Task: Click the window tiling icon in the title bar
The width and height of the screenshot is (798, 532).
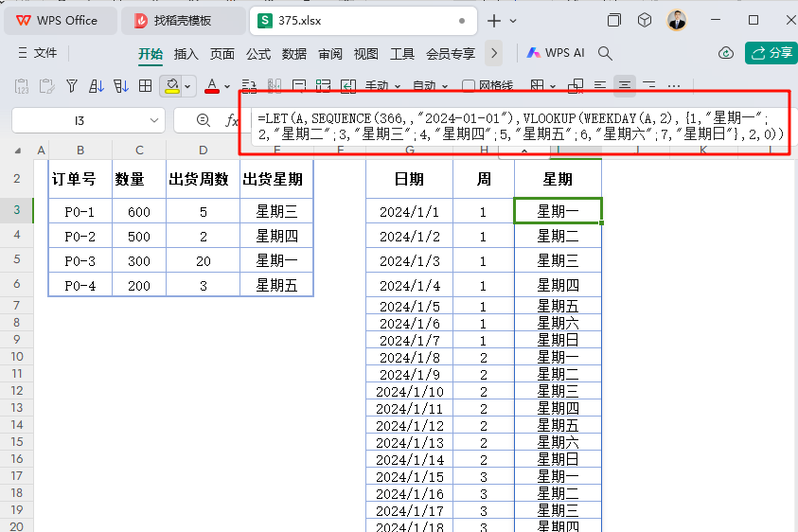Action: (614, 21)
